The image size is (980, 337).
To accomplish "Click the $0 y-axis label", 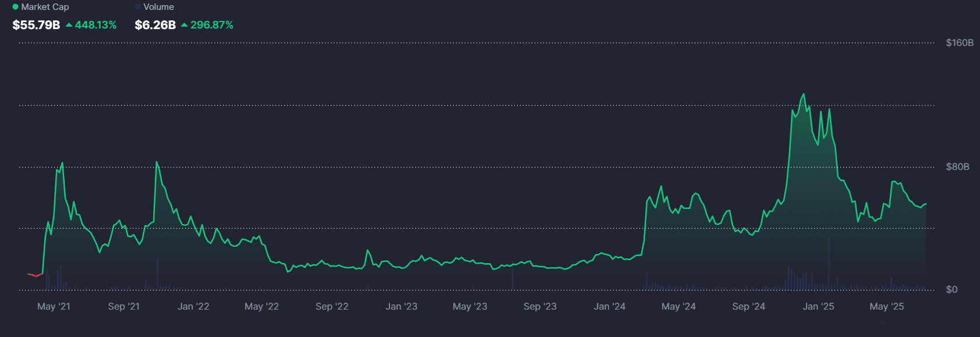I will (x=951, y=289).
